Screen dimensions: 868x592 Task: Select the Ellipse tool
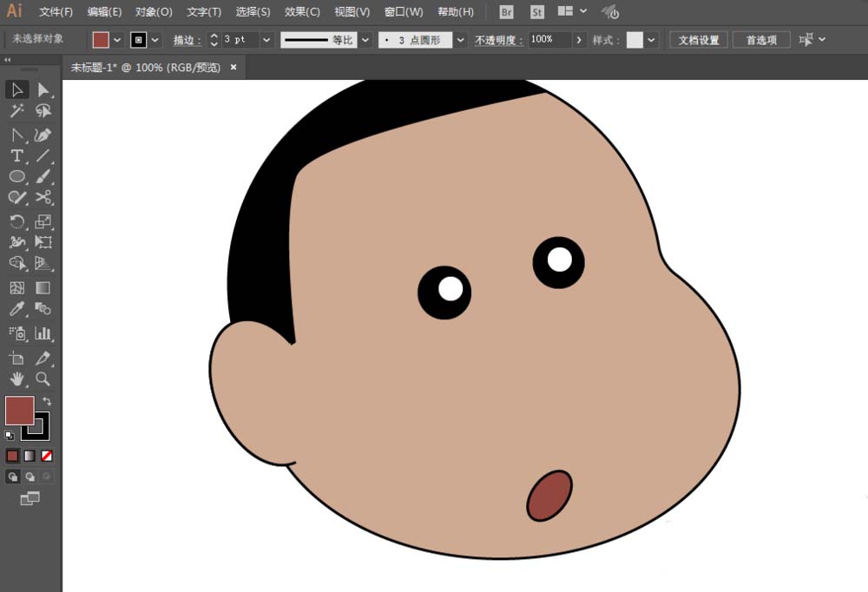pos(16,177)
